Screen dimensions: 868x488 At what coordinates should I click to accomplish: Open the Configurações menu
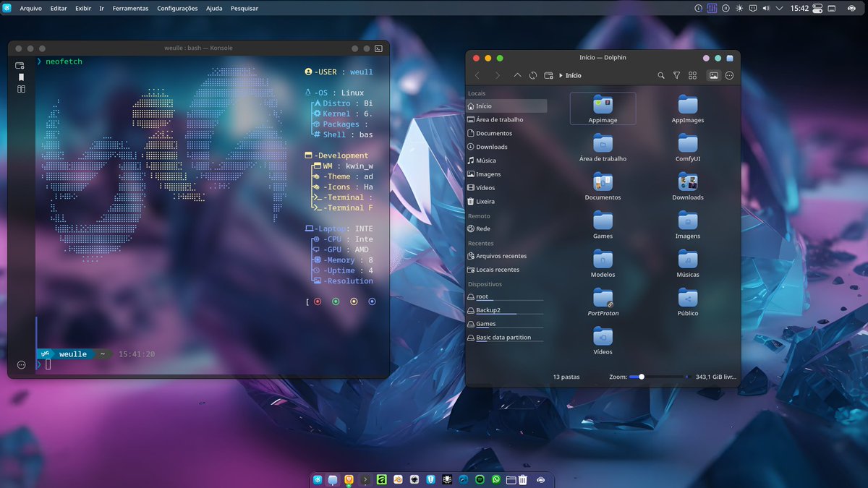pyautogui.click(x=177, y=8)
